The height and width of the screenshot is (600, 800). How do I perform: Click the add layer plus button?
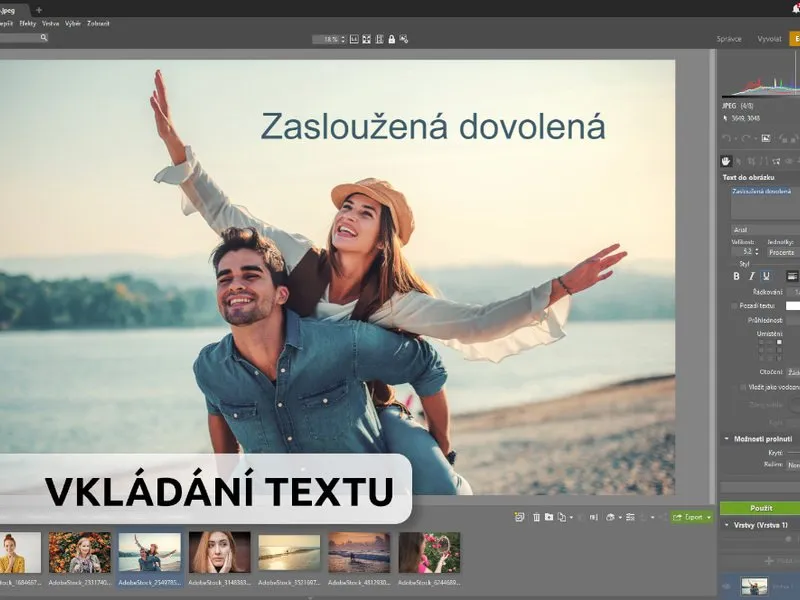tap(769, 561)
